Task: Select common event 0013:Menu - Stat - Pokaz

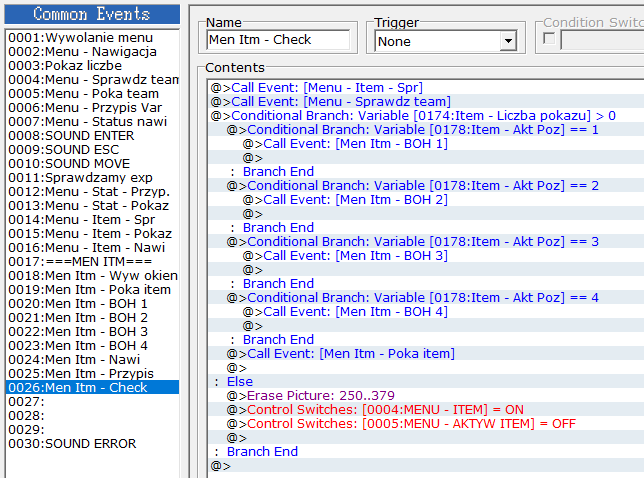Action: click(92, 205)
